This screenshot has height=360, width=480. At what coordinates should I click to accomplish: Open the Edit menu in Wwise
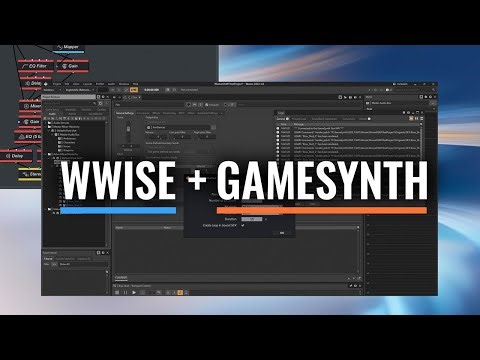point(67,84)
